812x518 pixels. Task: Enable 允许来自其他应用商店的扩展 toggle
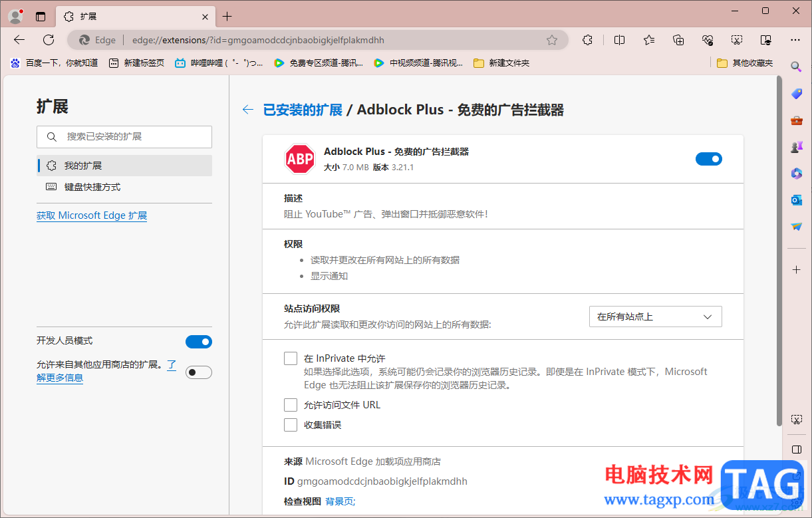click(199, 372)
